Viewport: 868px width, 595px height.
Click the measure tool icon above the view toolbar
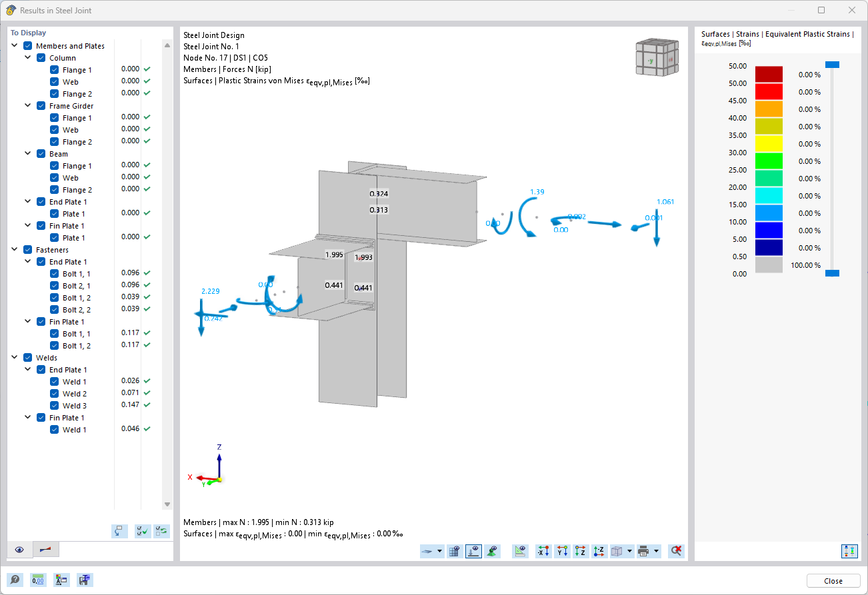point(520,551)
